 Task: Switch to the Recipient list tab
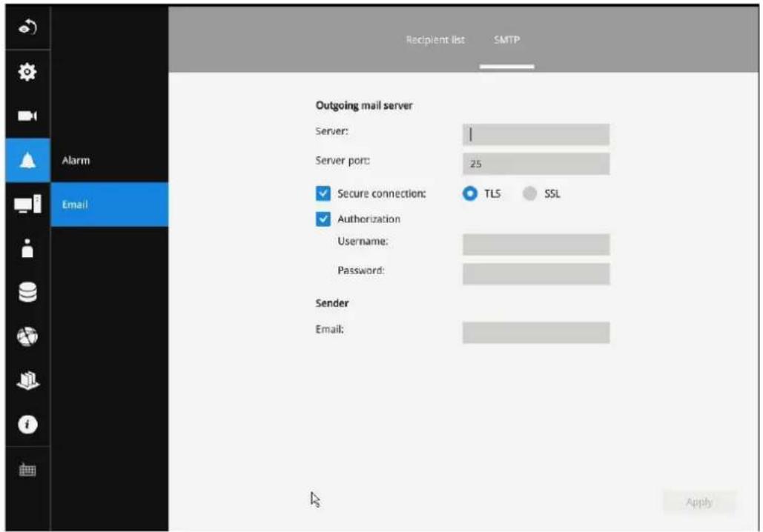(435, 40)
